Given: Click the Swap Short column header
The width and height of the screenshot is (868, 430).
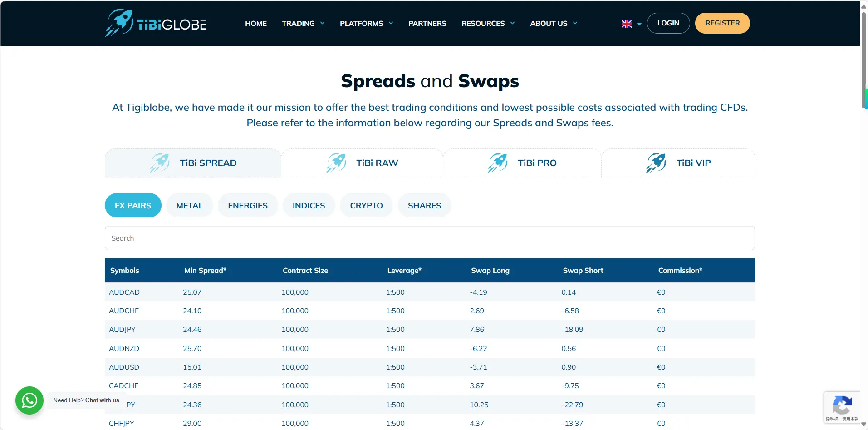Looking at the screenshot, I should point(583,270).
